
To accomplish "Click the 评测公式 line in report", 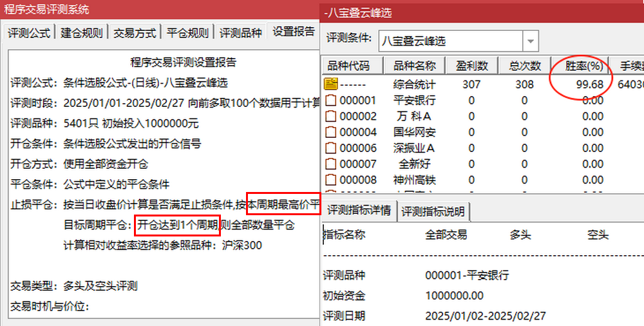I will click(119, 83).
